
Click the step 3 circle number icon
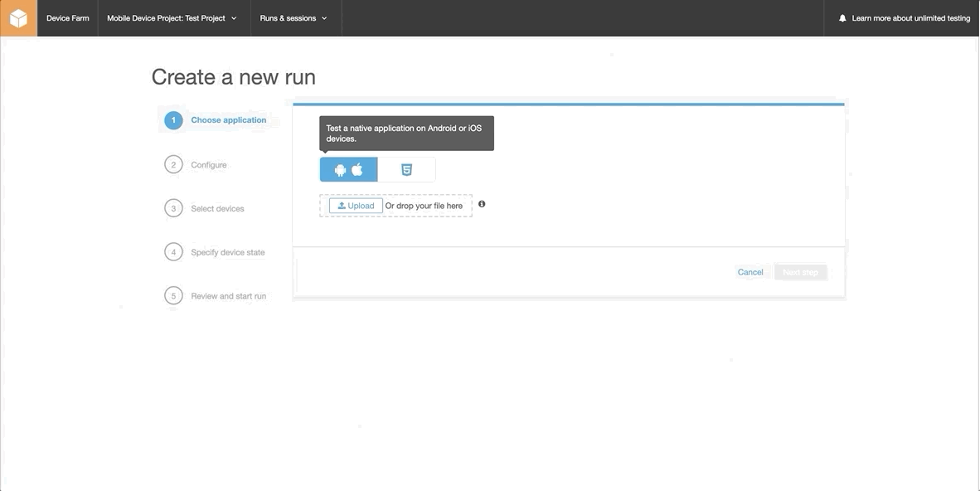click(173, 208)
